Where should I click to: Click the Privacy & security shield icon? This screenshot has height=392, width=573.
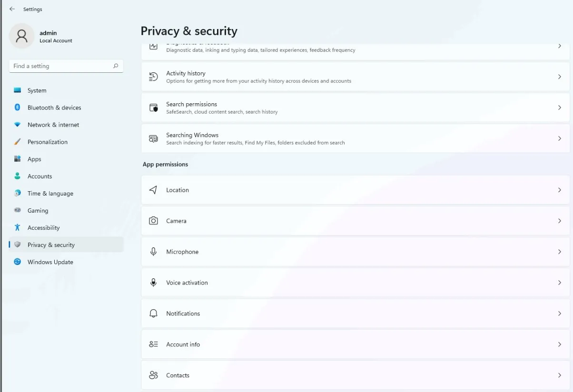click(18, 245)
